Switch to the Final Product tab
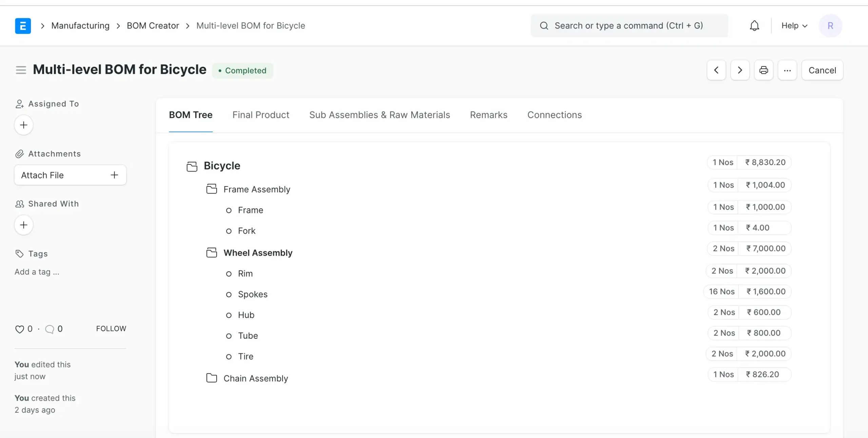The image size is (868, 438). (261, 115)
